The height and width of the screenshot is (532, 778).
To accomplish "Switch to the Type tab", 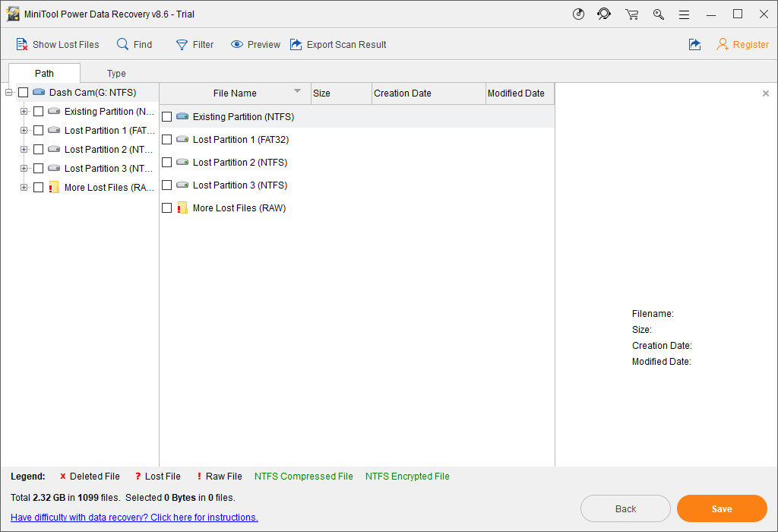I will [116, 74].
